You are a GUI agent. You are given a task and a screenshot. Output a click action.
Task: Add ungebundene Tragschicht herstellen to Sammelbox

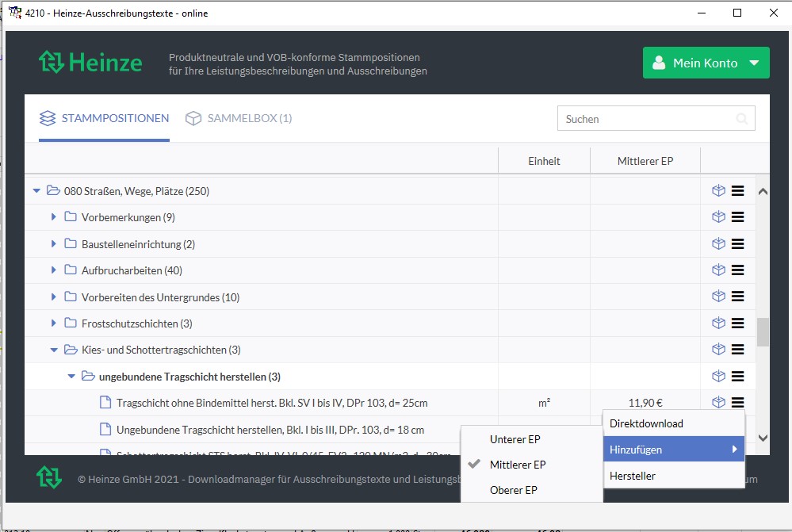pyautogui.click(x=718, y=377)
